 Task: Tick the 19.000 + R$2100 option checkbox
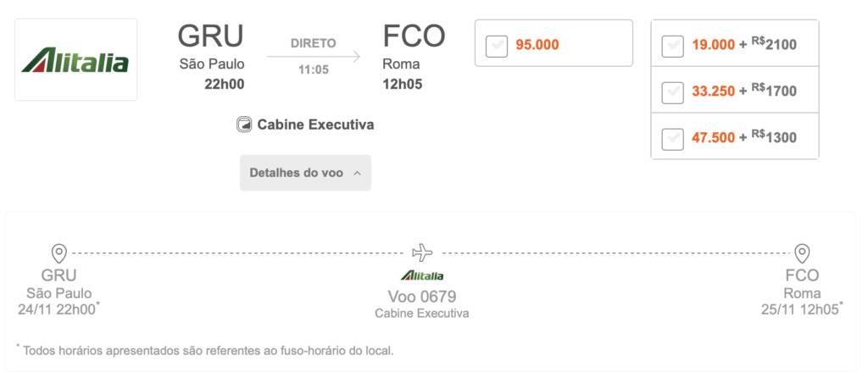point(672,46)
